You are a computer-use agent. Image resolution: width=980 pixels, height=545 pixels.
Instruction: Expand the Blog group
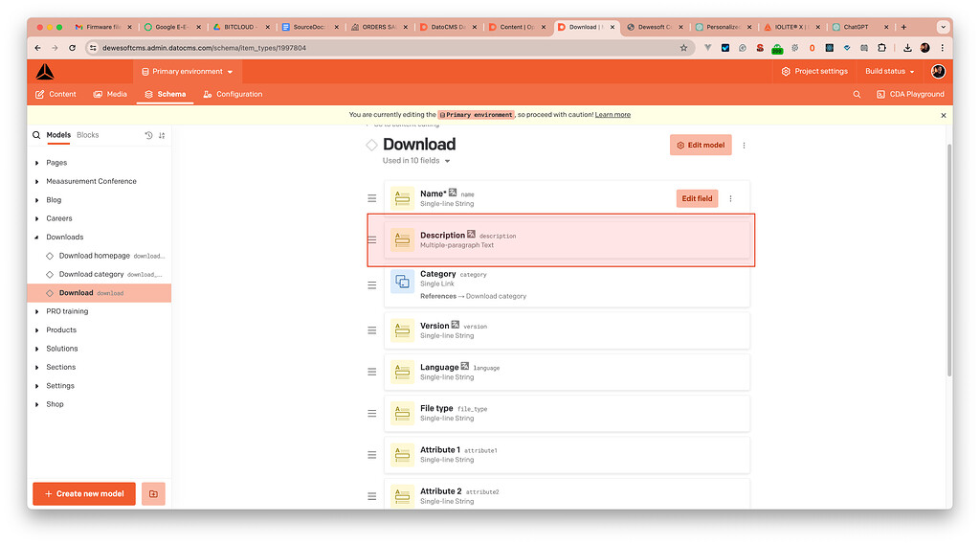coord(37,200)
